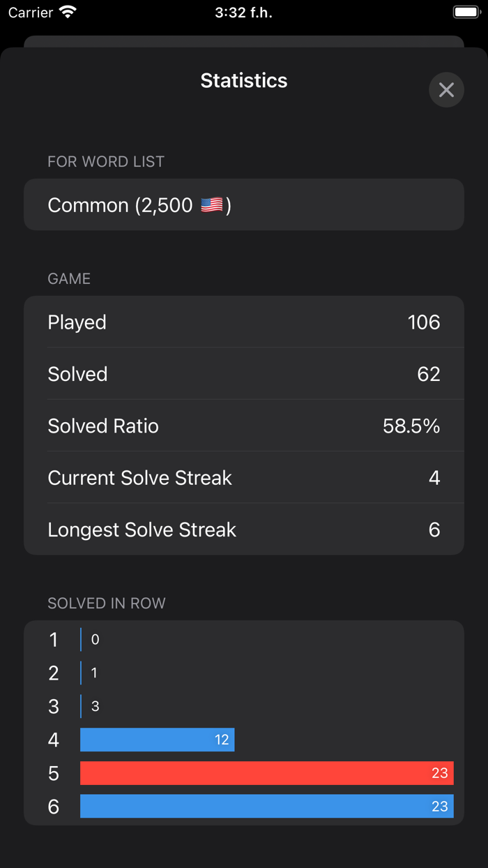Tap the US flag emoji
The image size is (488, 868).
tap(212, 205)
